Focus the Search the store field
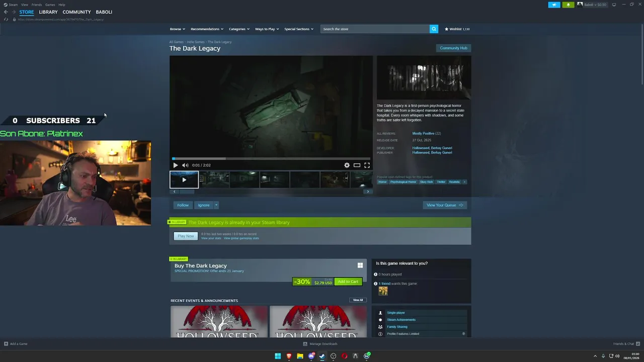The width and height of the screenshot is (644, 362). (375, 29)
